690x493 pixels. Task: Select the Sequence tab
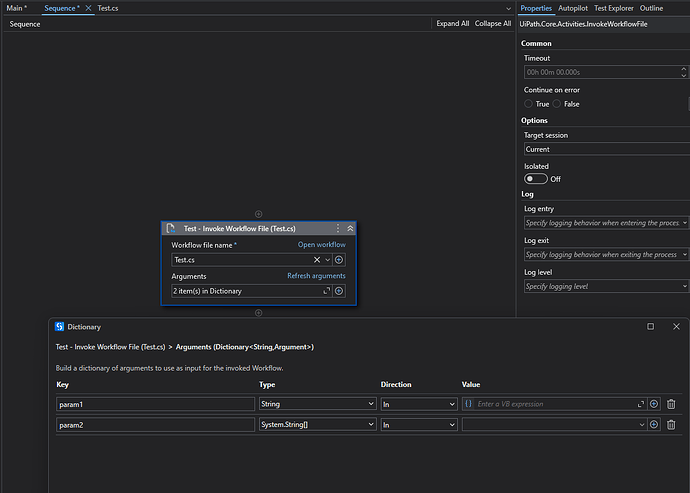point(62,8)
